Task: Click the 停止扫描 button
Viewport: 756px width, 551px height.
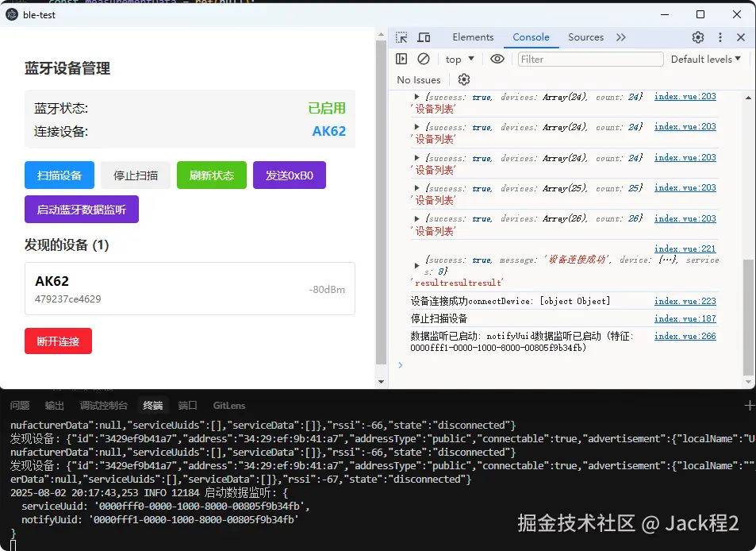Action: [136, 175]
